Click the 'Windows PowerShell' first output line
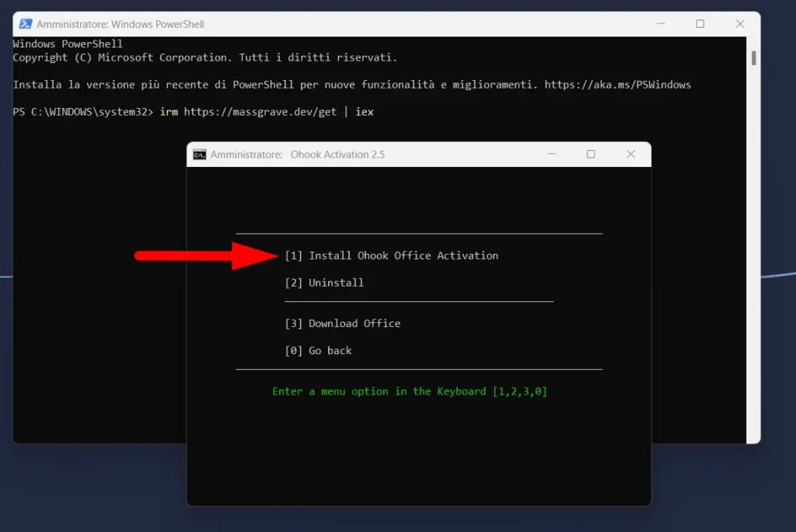Image resolution: width=796 pixels, height=532 pixels. 68,43
